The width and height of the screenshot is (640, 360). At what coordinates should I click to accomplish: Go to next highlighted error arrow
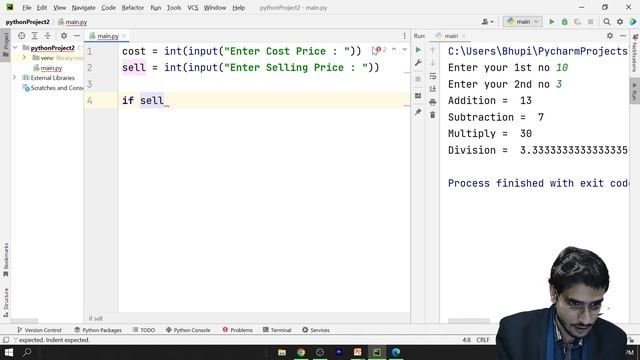coord(404,49)
